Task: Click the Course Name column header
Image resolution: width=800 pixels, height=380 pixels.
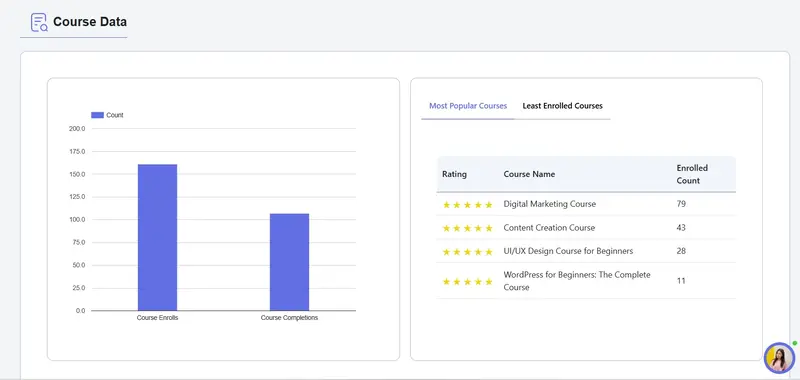Action: [x=529, y=174]
